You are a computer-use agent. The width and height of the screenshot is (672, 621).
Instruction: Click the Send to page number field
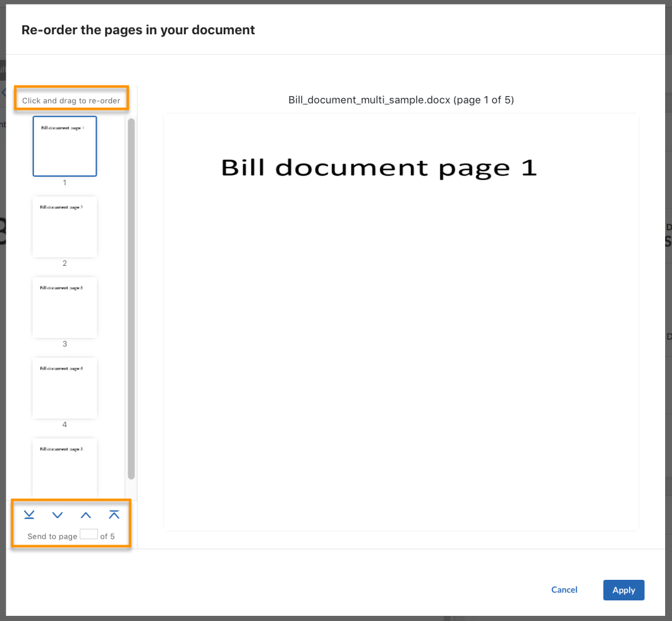pos(89,535)
